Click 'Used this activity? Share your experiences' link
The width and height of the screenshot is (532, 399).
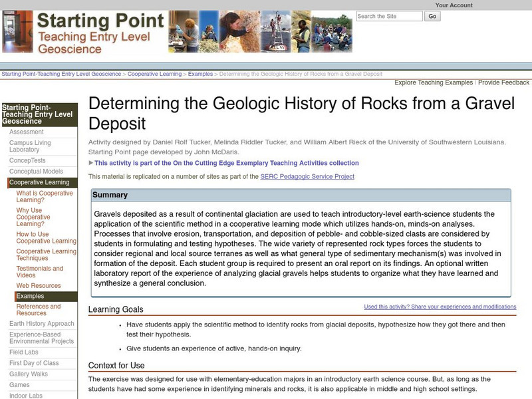pyautogui.click(x=440, y=307)
